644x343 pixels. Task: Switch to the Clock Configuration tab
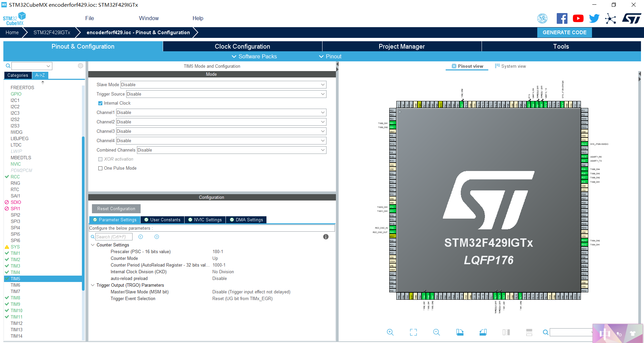click(242, 46)
